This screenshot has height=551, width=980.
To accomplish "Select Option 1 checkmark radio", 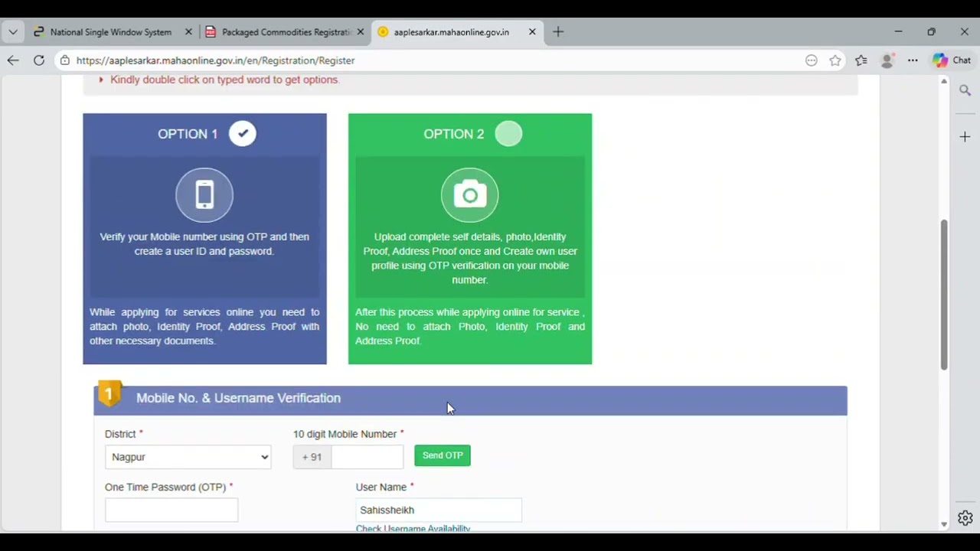I will click(243, 134).
